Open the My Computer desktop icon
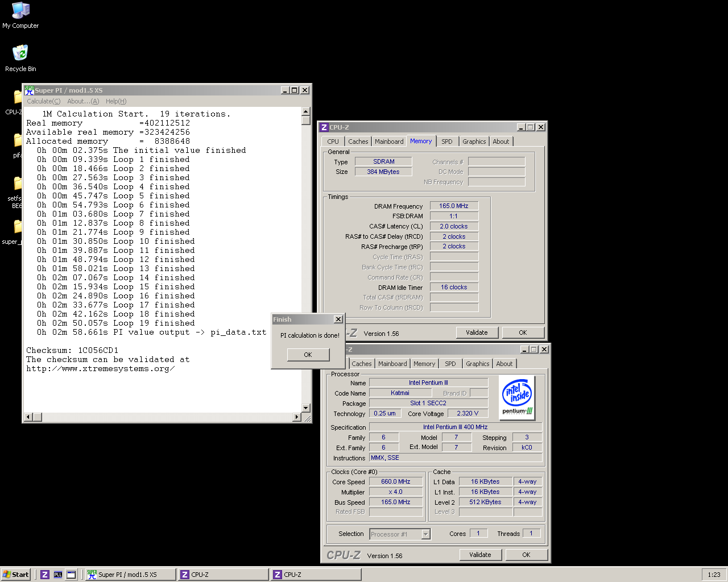Viewport: 728px width, 582px height. pyautogui.click(x=20, y=15)
